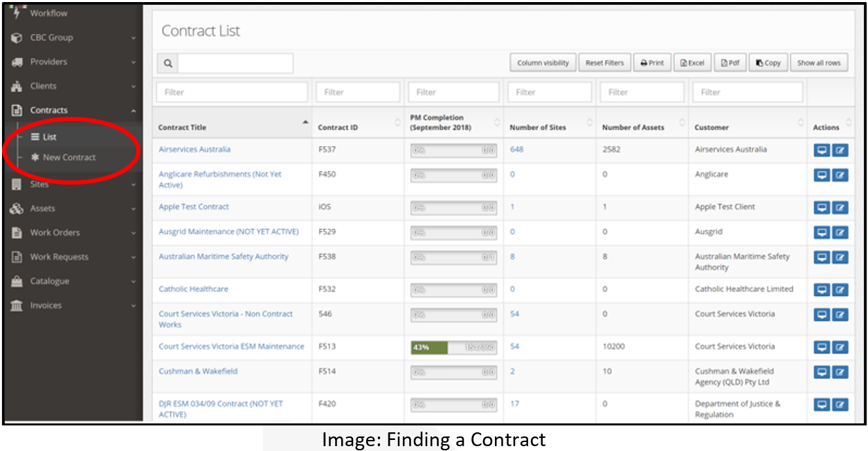The height and width of the screenshot is (451, 868).
Task: Open the Contracts List menu item
Action: pyautogui.click(x=49, y=137)
